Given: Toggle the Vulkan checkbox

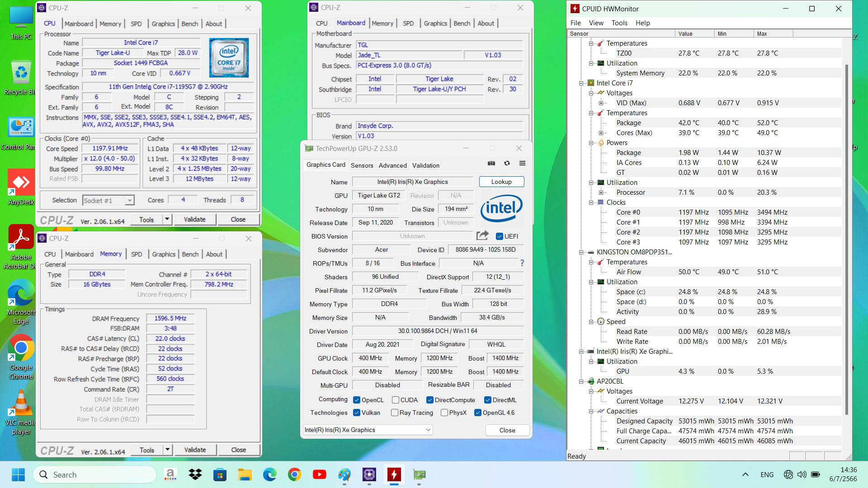Looking at the screenshot, I should (x=356, y=413).
